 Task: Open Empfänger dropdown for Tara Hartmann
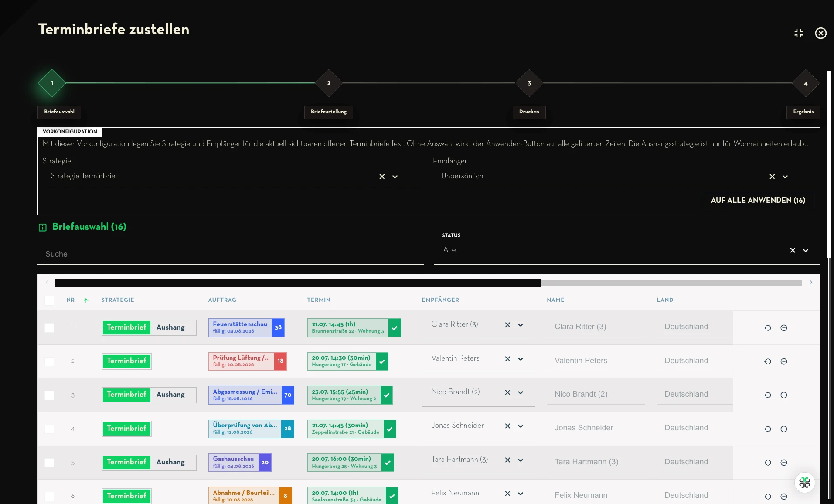click(x=521, y=460)
